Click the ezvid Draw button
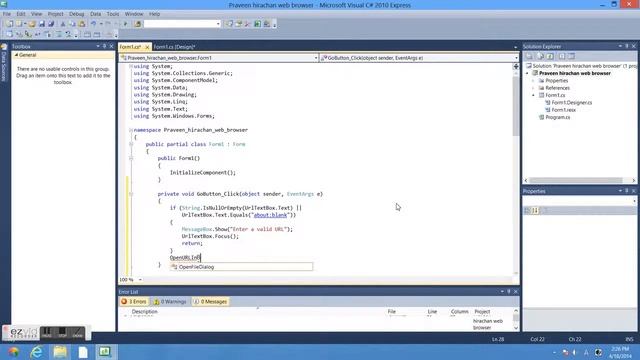 click(78, 333)
